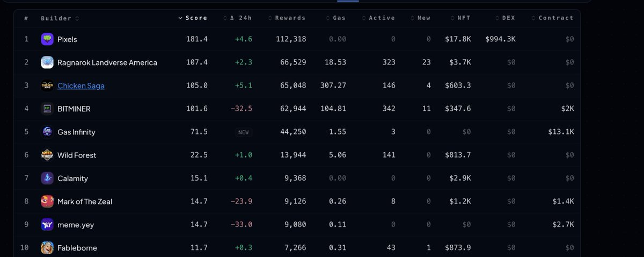Select Wild Forest active count 141
The height and width of the screenshot is (257, 644).
pos(389,155)
